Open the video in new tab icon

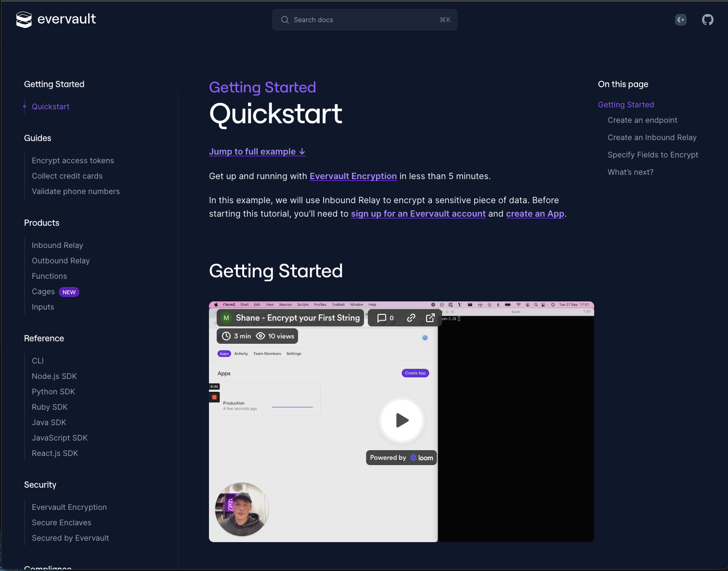(430, 318)
